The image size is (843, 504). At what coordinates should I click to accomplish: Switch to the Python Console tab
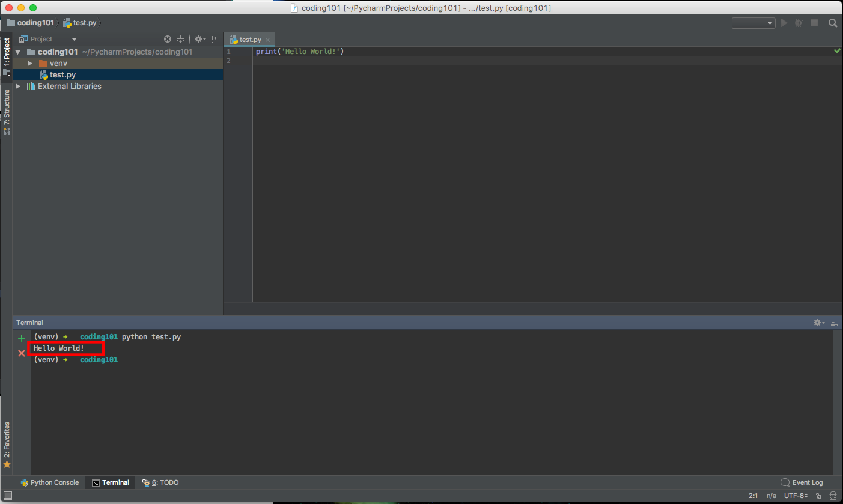point(50,482)
